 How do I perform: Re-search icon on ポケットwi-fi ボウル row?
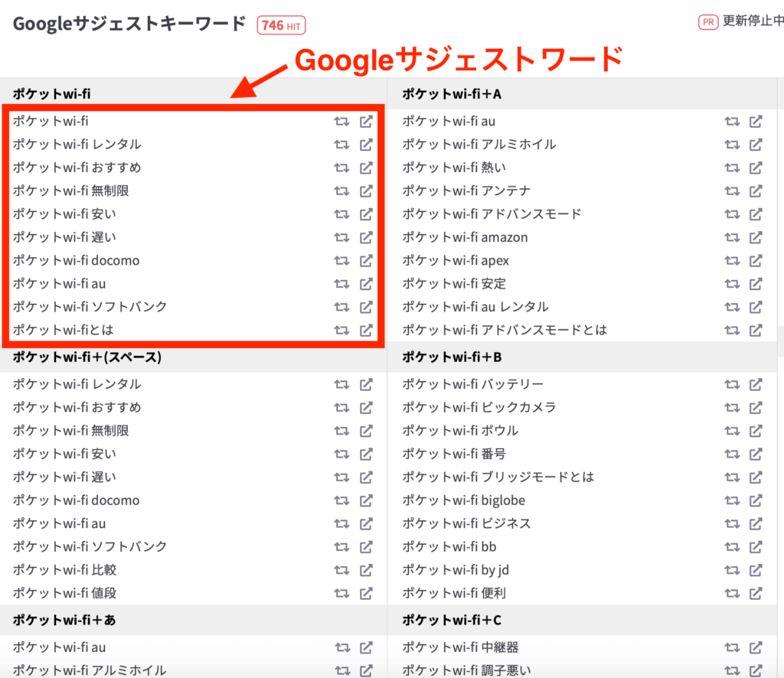click(732, 431)
